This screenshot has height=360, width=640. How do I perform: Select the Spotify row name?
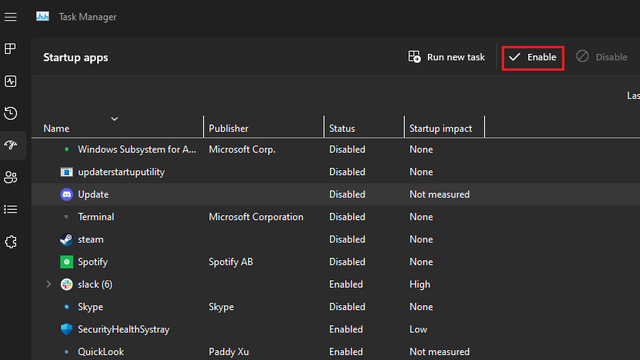93,262
